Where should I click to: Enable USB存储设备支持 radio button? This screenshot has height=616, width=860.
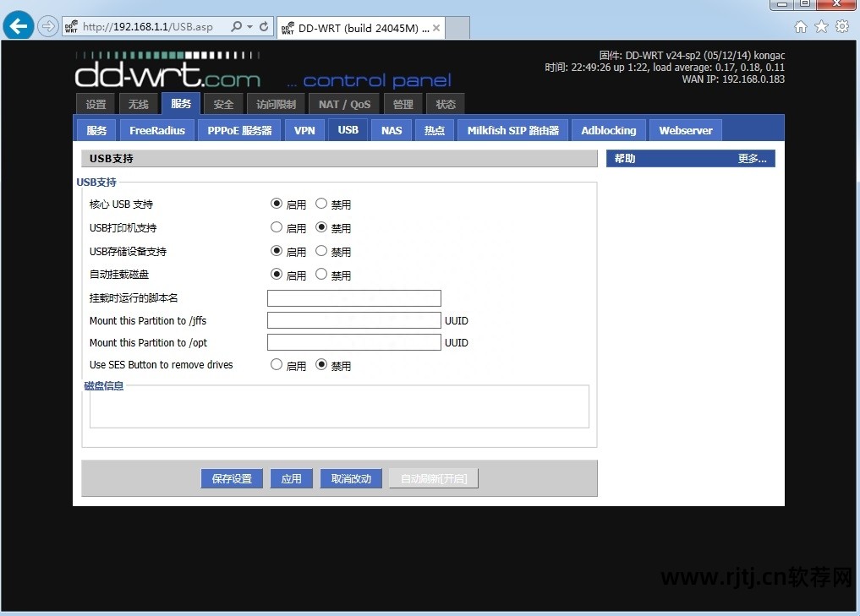point(277,250)
